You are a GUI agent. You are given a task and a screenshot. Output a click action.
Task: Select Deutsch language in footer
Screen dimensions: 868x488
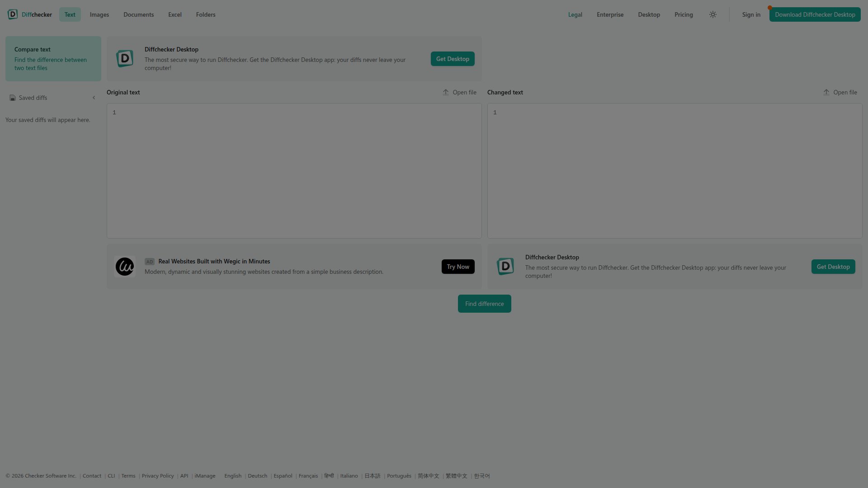[x=258, y=476]
